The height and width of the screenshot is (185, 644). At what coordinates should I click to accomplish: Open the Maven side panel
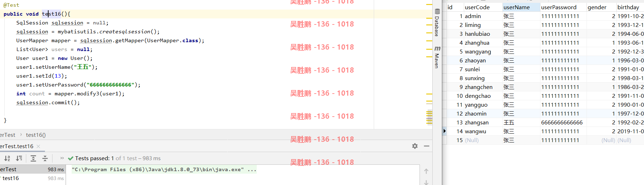coord(437,57)
